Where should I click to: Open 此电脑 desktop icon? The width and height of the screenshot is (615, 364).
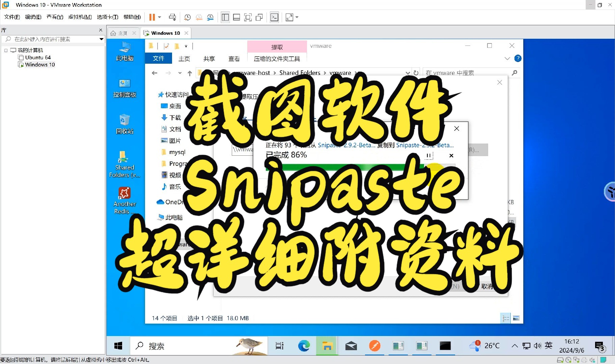click(124, 51)
